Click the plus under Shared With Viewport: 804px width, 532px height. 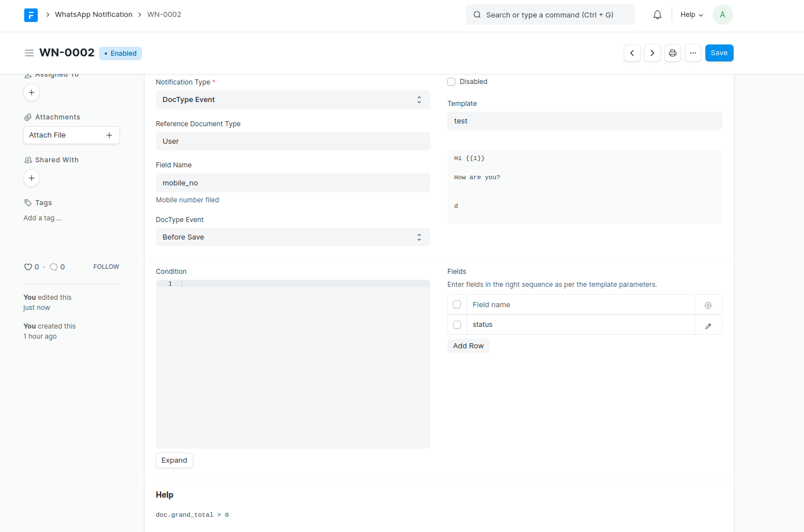(32, 178)
